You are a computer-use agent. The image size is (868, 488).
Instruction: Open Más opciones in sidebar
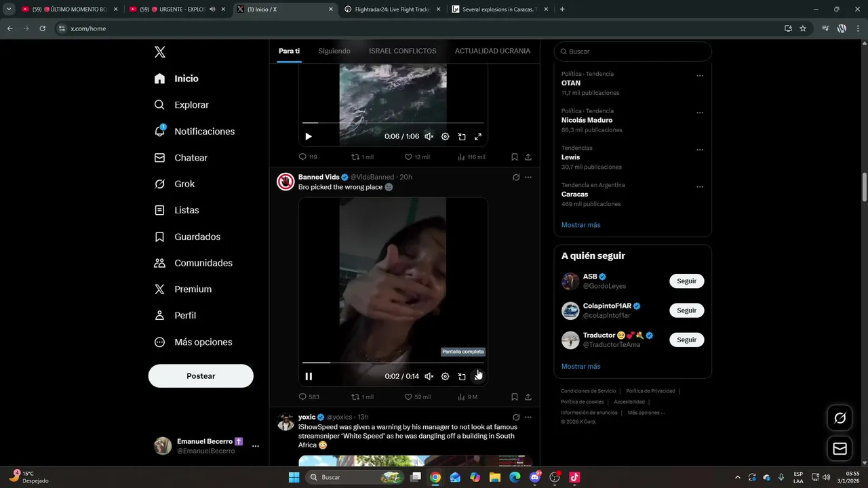coord(193,342)
